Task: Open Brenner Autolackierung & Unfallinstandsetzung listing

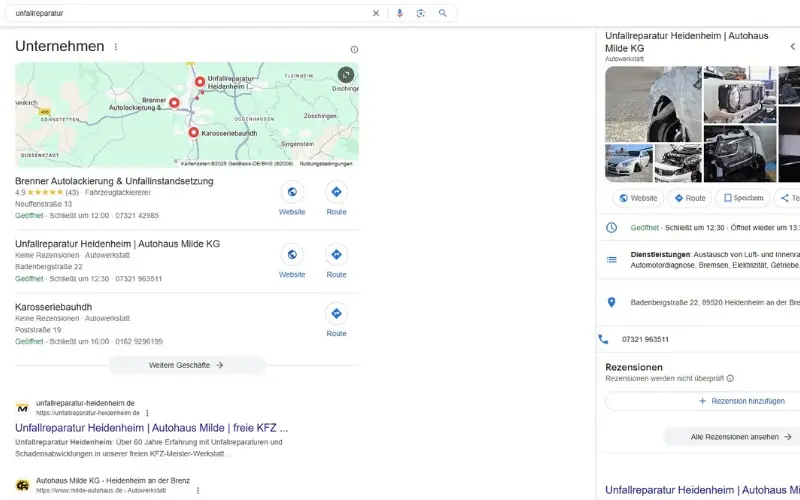Action: tap(114, 181)
